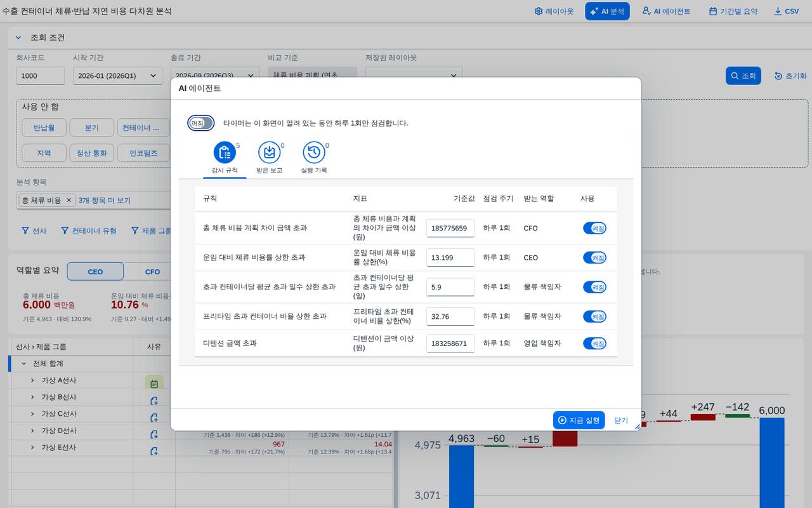This screenshot has height=508, width=812.
Task: Close the dialog with 닫기
Action: pyautogui.click(x=621, y=420)
